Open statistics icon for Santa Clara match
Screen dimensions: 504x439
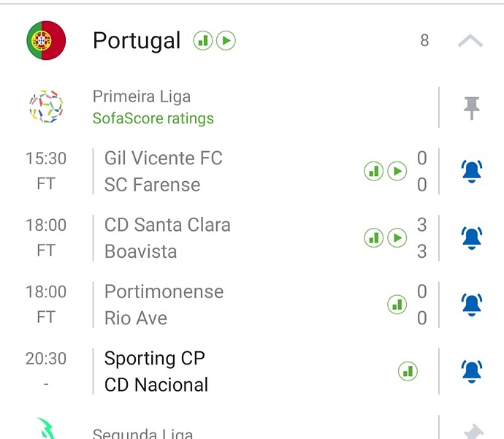[x=373, y=238]
